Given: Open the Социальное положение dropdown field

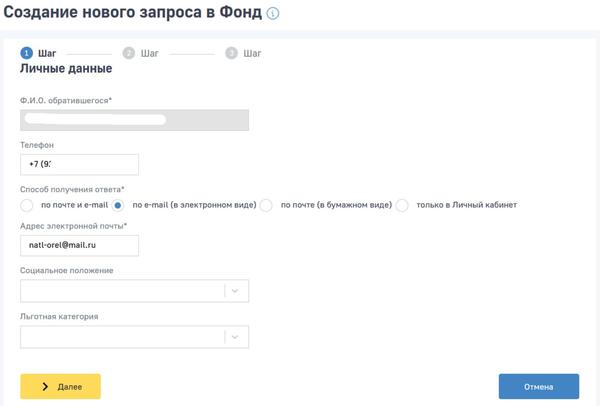Looking at the screenshot, I should coord(122,291).
